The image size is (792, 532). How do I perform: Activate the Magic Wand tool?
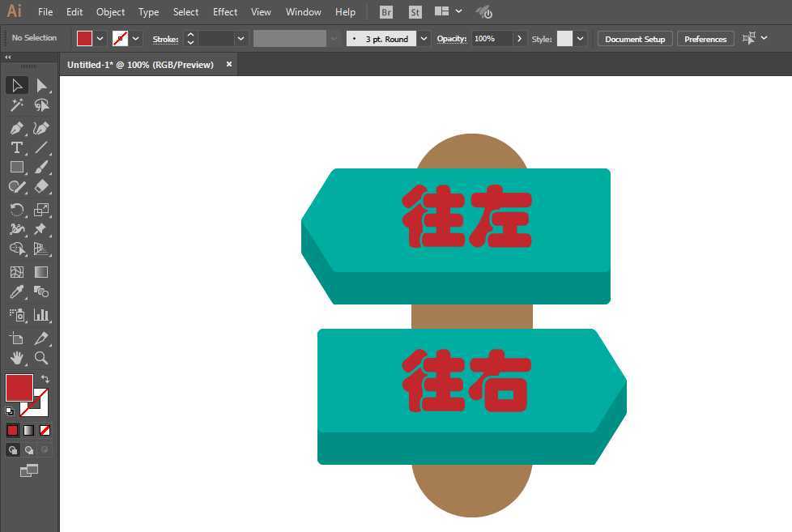[16, 105]
